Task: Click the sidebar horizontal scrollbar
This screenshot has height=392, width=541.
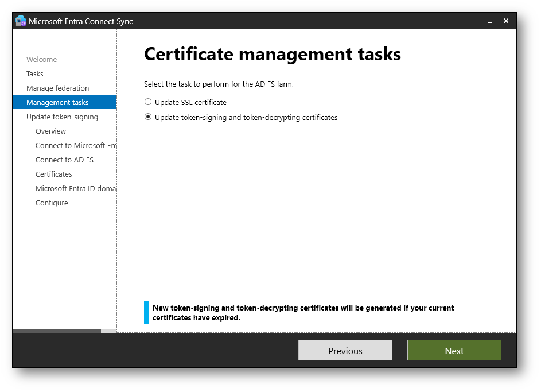Action: [56, 331]
